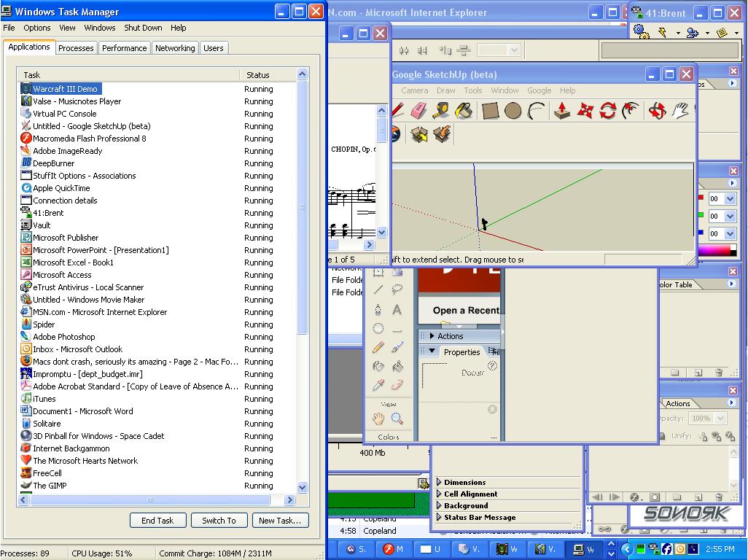
Task: Select the Offset tool in SketchUp
Action: click(631, 111)
